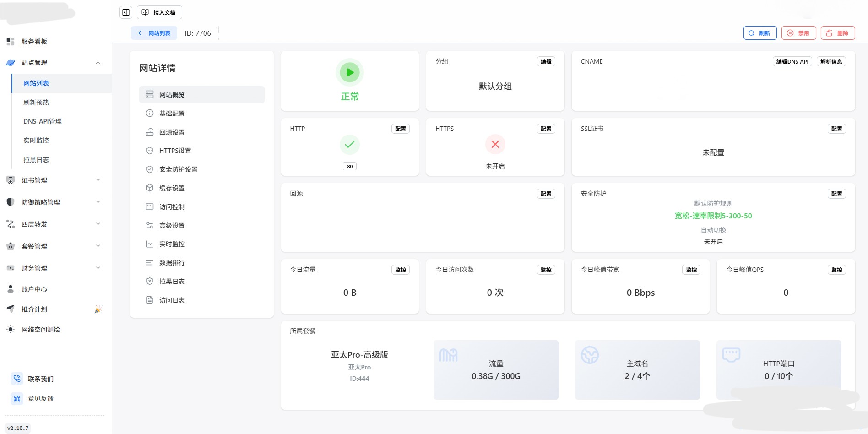Select 缓存设置 in website details
This screenshot has width=868, height=434.
(x=172, y=188)
